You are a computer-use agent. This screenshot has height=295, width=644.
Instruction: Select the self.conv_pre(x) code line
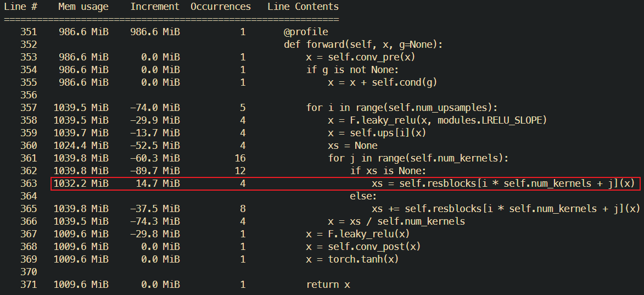click(363, 57)
